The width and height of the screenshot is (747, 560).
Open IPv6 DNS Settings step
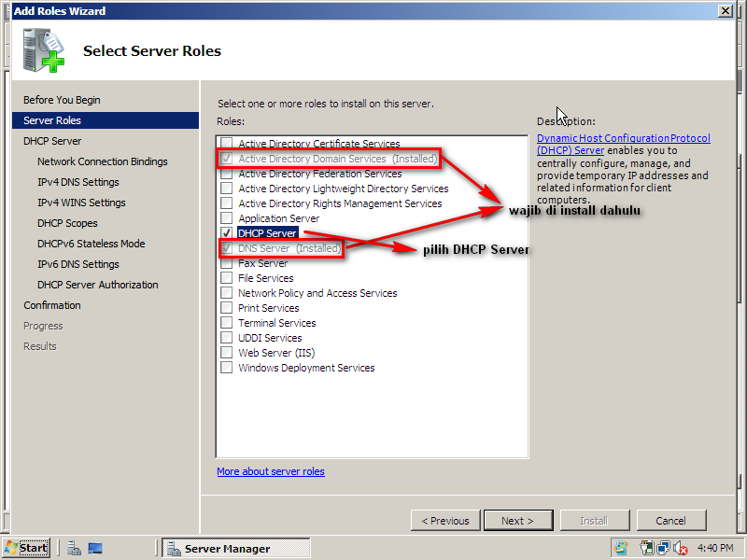[x=78, y=264]
